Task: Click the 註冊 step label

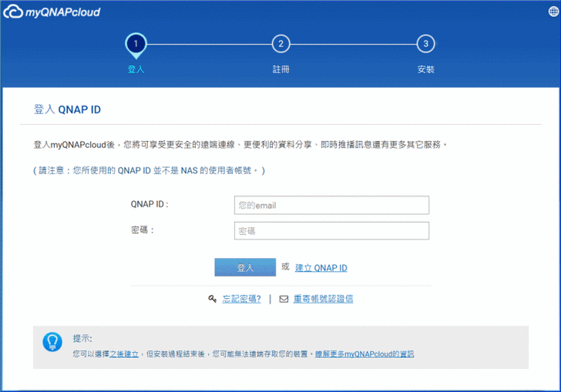Action: 280,69
